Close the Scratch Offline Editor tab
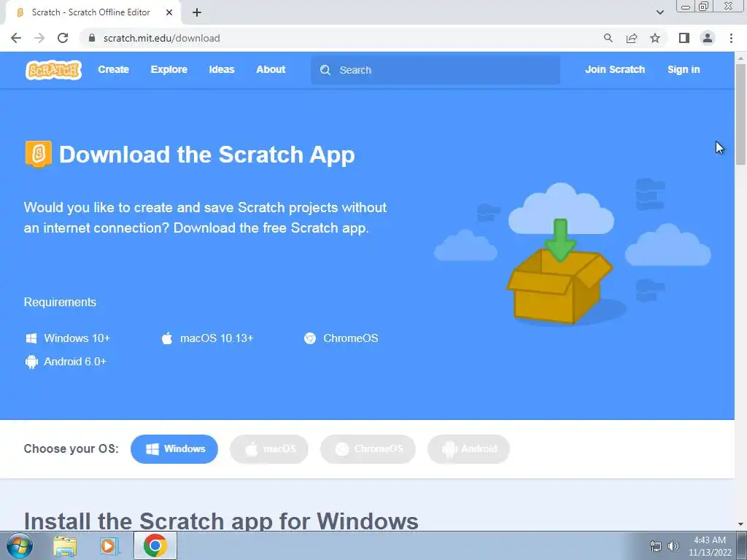 169,12
